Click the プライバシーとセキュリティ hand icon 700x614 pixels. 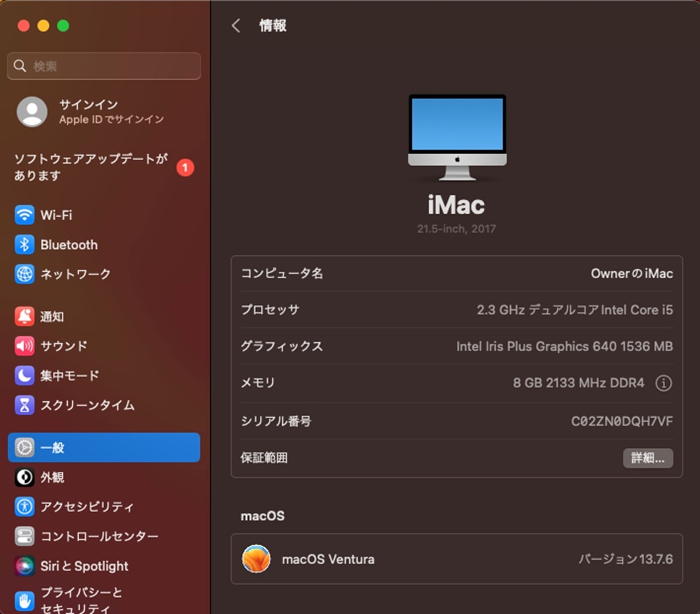[x=25, y=601]
